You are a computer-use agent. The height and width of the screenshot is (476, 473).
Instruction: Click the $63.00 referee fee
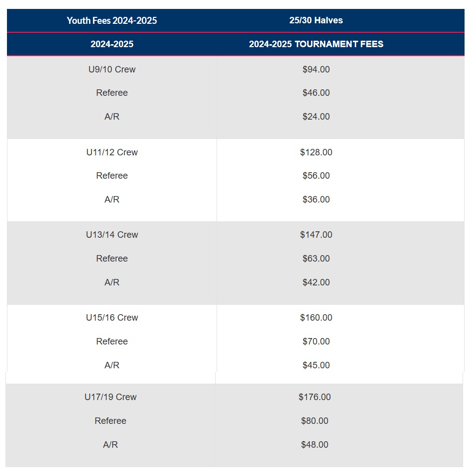tap(316, 258)
